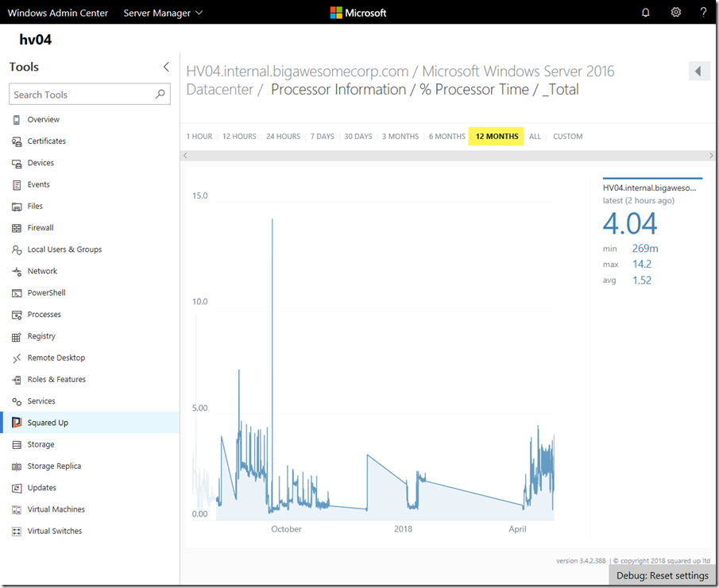Open the notifications bell icon
The width and height of the screenshot is (719, 588).
[x=645, y=13]
